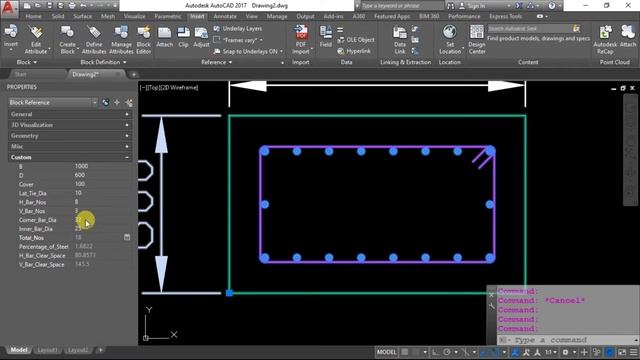Open the annotation scale 1:1 dropdown
The height and width of the screenshot is (360, 640).
click(551, 352)
